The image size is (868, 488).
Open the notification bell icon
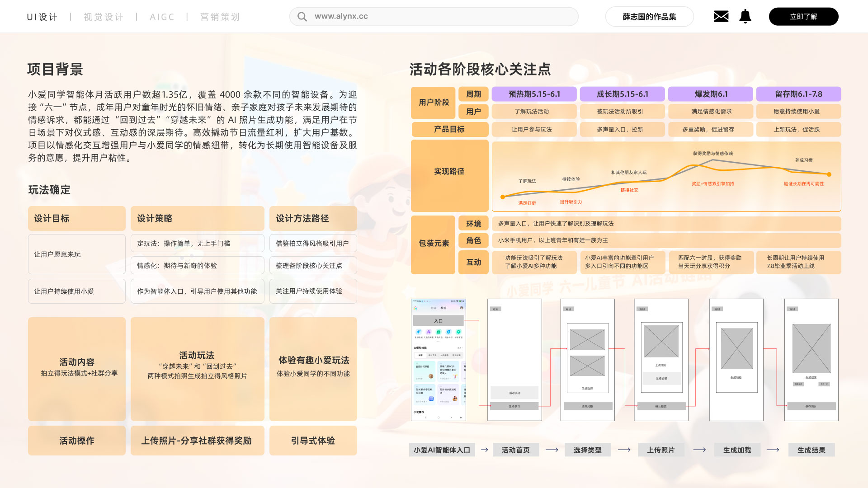(x=745, y=16)
